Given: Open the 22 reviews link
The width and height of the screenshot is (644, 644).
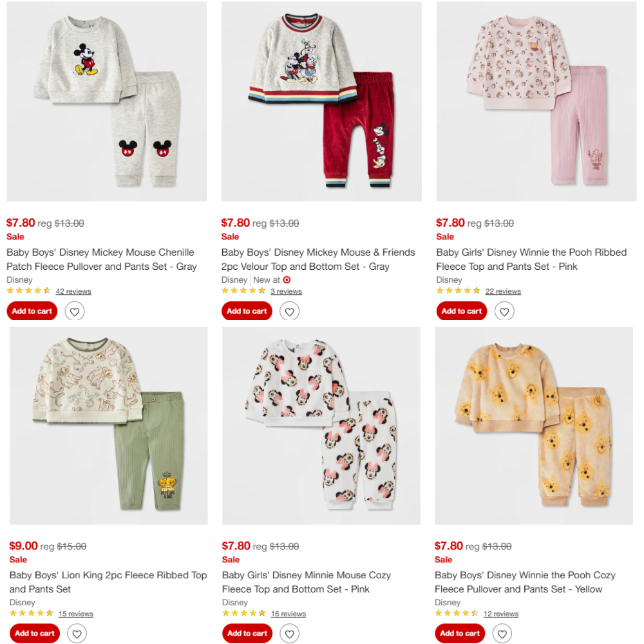Looking at the screenshot, I should coord(503,291).
